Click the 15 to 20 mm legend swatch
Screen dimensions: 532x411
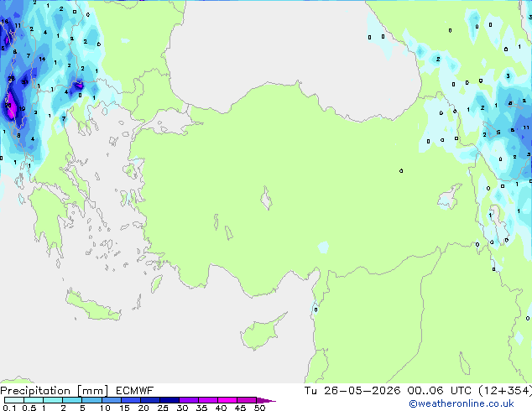click(x=130, y=400)
